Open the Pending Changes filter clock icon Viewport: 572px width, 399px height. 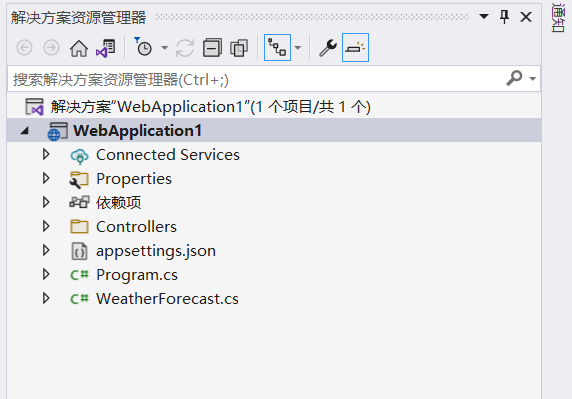click(143, 47)
